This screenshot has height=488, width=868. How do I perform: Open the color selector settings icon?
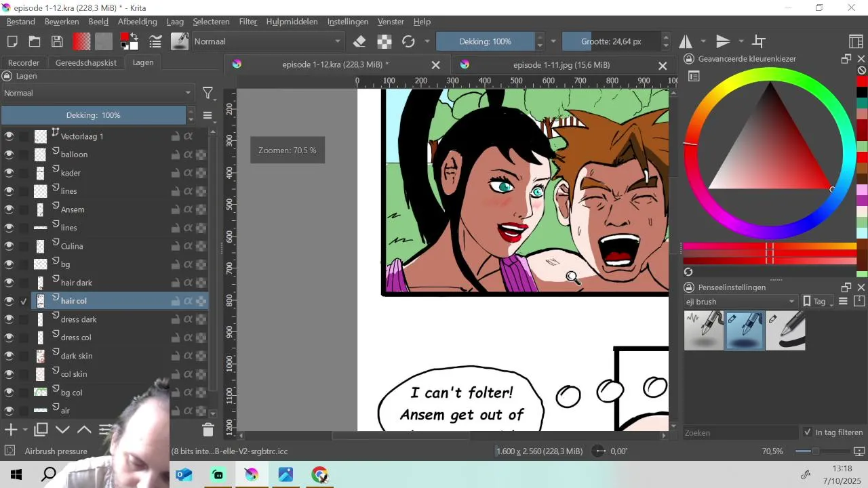[x=694, y=77]
